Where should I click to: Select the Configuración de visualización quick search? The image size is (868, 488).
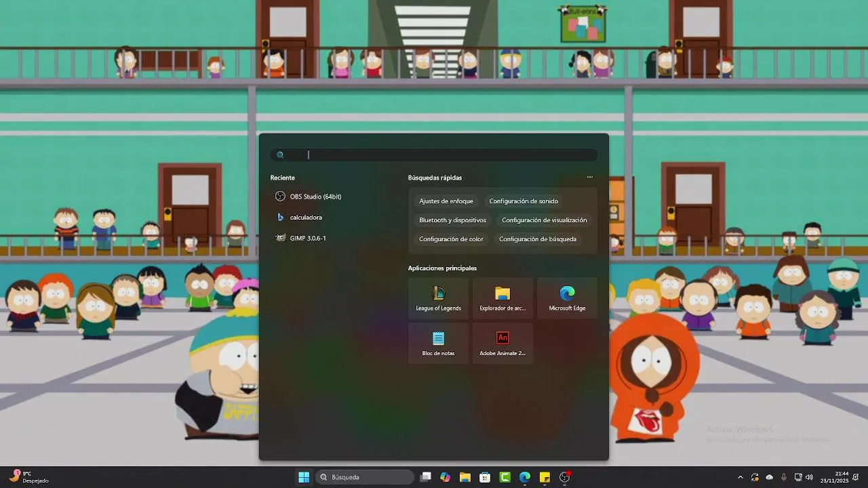pos(545,220)
